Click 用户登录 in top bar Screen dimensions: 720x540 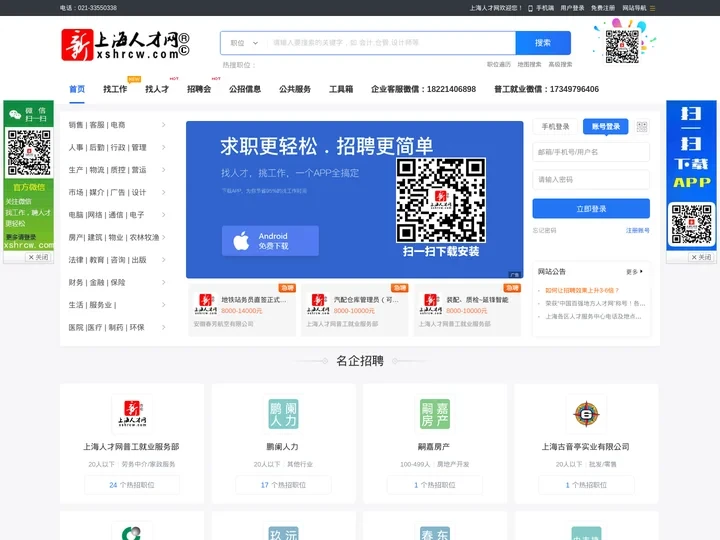coord(572,8)
